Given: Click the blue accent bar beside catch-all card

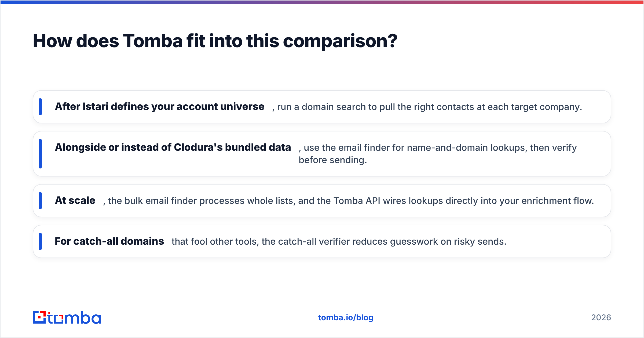Looking at the screenshot, I should [40, 241].
